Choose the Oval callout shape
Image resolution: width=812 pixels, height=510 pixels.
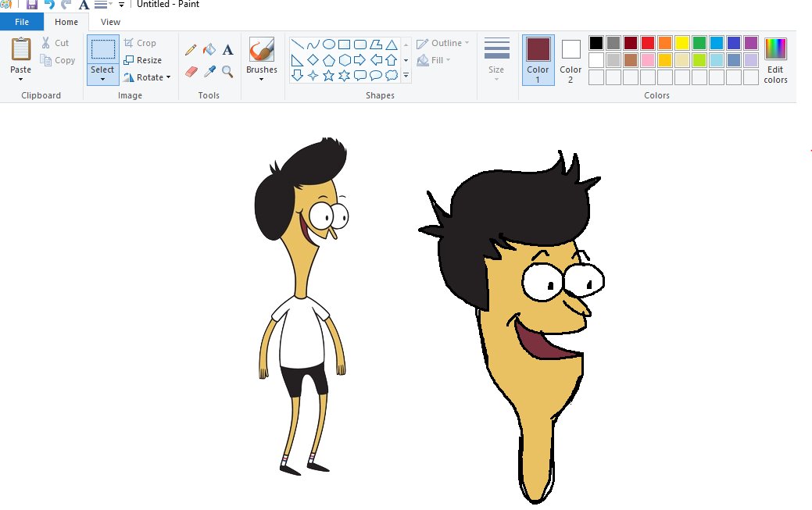[x=376, y=76]
